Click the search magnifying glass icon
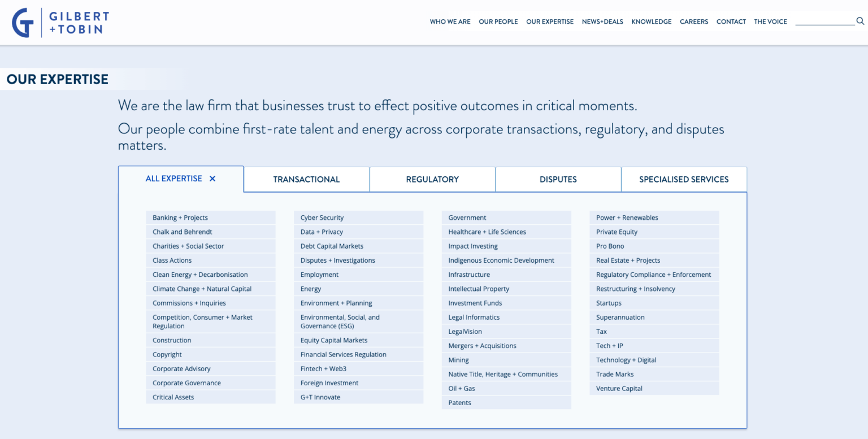 point(860,20)
